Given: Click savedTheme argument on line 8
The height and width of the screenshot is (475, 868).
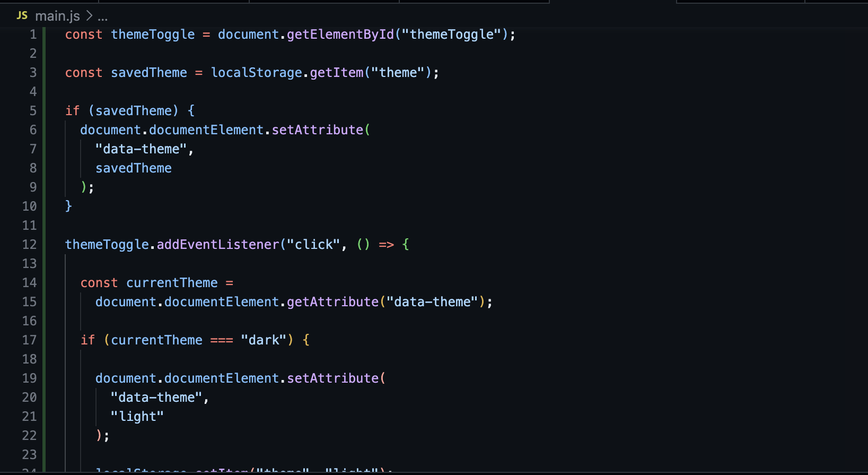Looking at the screenshot, I should click(x=134, y=168).
